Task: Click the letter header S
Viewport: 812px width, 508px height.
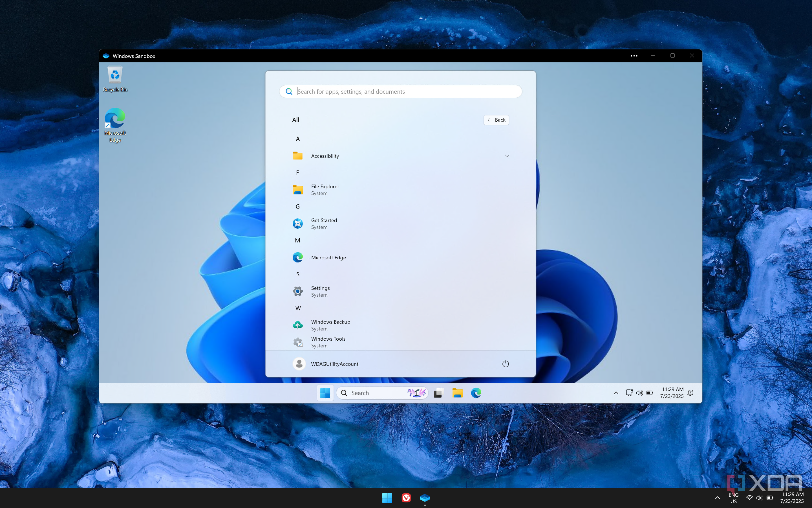Action: tap(298, 274)
